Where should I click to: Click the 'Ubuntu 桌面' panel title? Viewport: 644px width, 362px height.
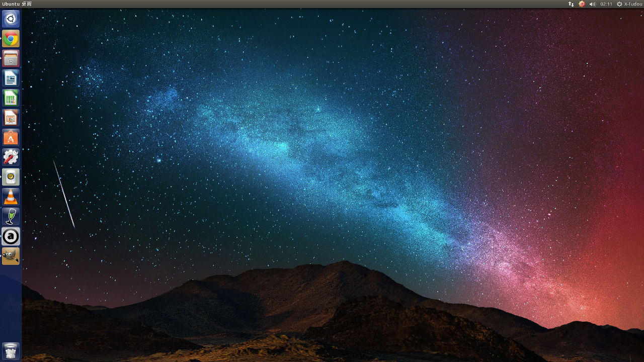[17, 4]
